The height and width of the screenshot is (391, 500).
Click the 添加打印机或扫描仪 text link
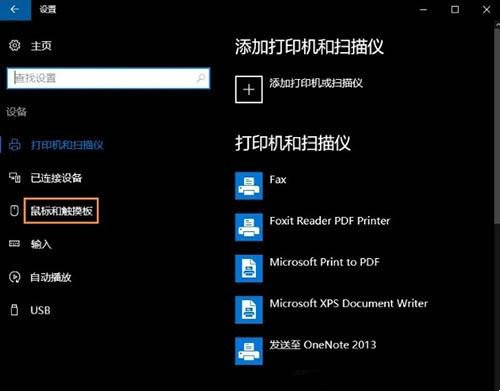(316, 83)
